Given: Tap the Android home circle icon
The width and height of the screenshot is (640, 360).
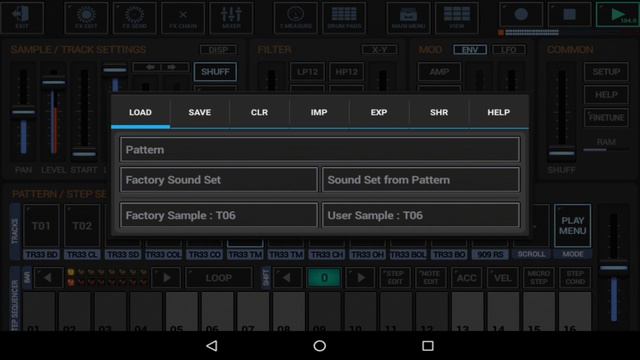Looking at the screenshot, I should [320, 346].
